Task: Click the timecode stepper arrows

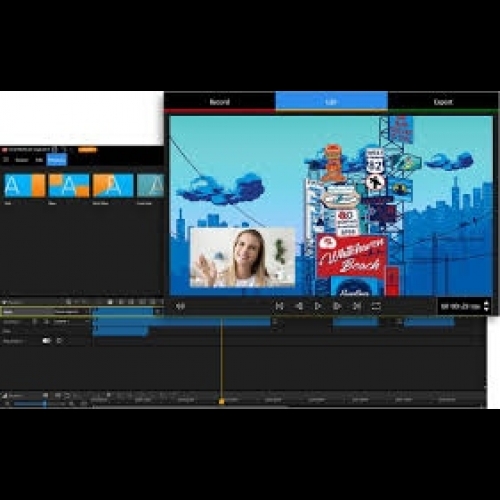Action: coord(486,306)
